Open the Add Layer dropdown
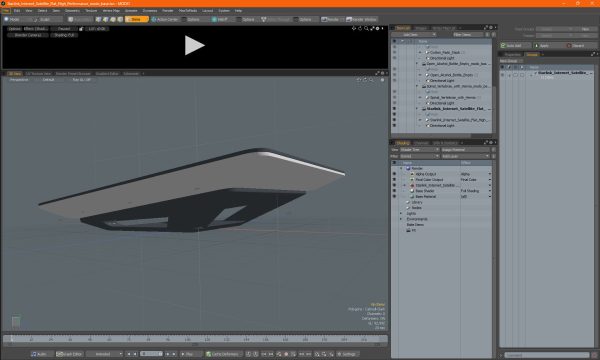The width and height of the screenshot is (600, 360). click(465, 156)
